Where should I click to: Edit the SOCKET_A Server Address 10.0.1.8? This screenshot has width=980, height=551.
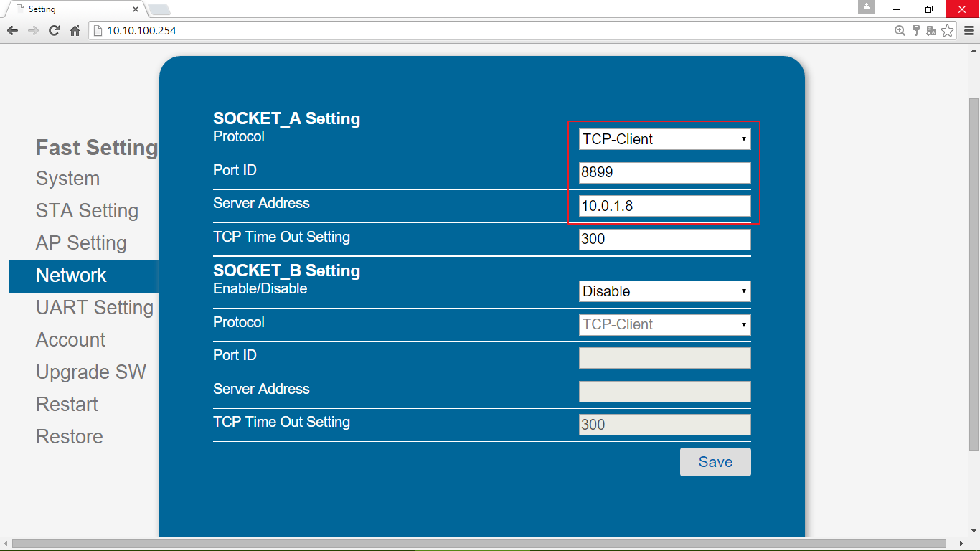tap(665, 206)
